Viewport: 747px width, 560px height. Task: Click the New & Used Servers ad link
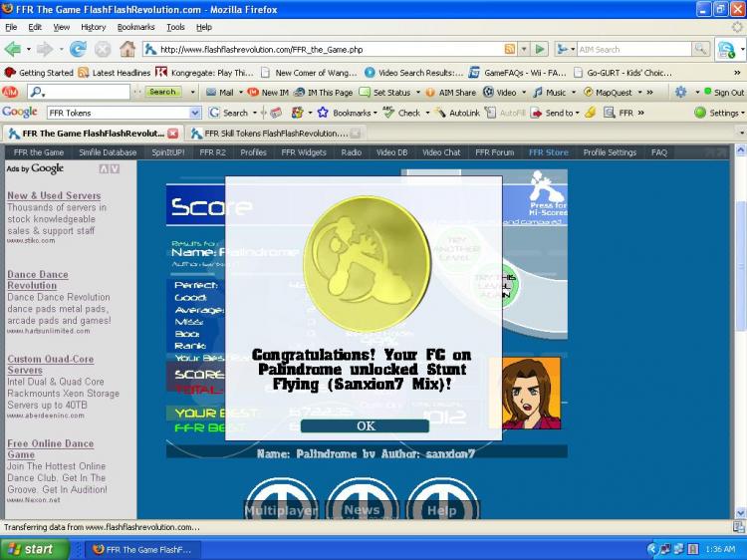(x=54, y=195)
